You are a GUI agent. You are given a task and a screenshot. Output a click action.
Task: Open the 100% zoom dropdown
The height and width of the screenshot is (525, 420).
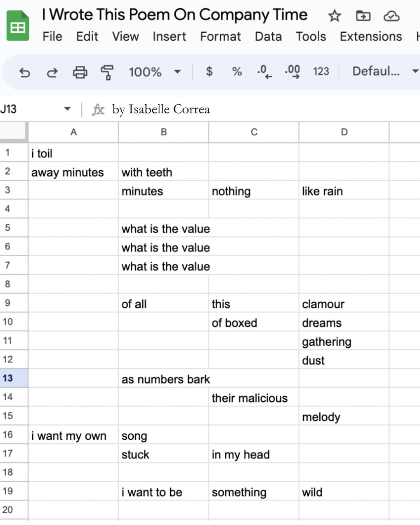155,72
